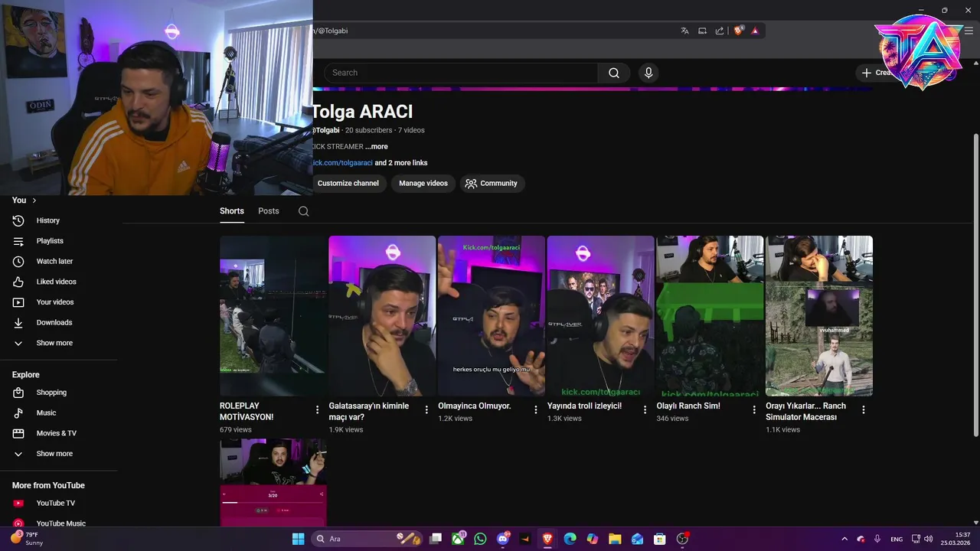Start voice search with microphone icon

[648, 73]
